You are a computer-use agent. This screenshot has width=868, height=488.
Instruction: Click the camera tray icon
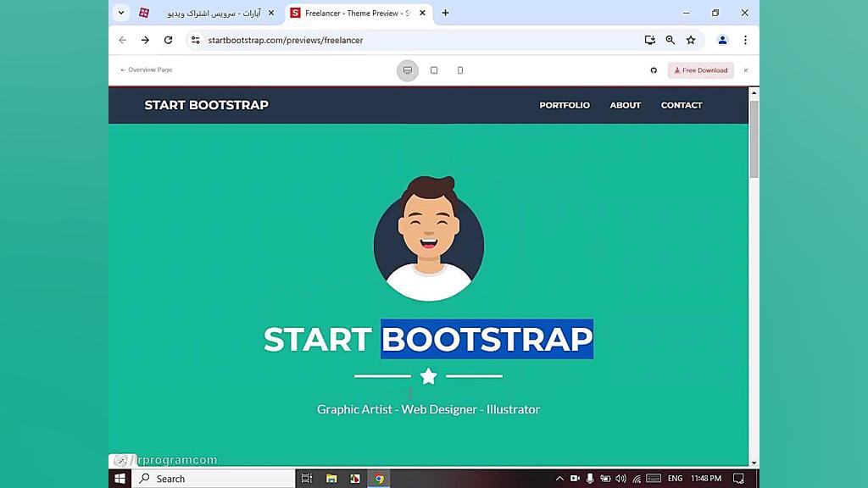(x=576, y=479)
